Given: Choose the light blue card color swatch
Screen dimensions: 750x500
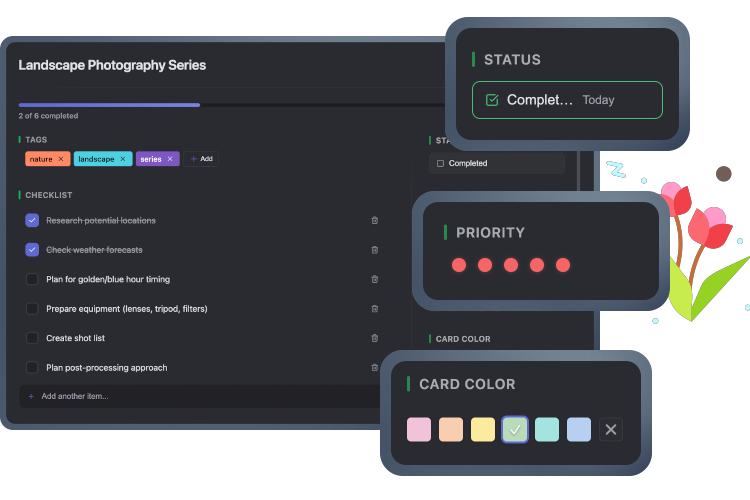Looking at the screenshot, I should [x=579, y=430].
